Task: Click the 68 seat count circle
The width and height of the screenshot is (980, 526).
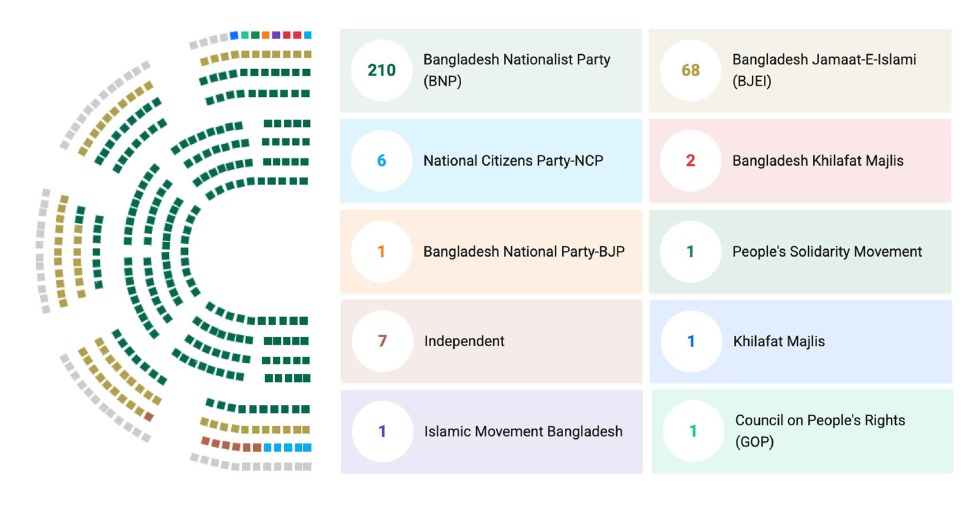Action: coord(690,70)
